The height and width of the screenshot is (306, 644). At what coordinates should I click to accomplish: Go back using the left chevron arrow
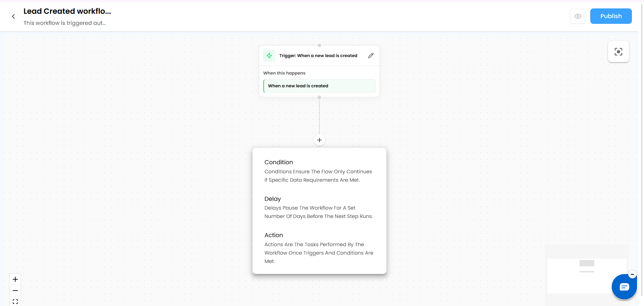tap(13, 16)
